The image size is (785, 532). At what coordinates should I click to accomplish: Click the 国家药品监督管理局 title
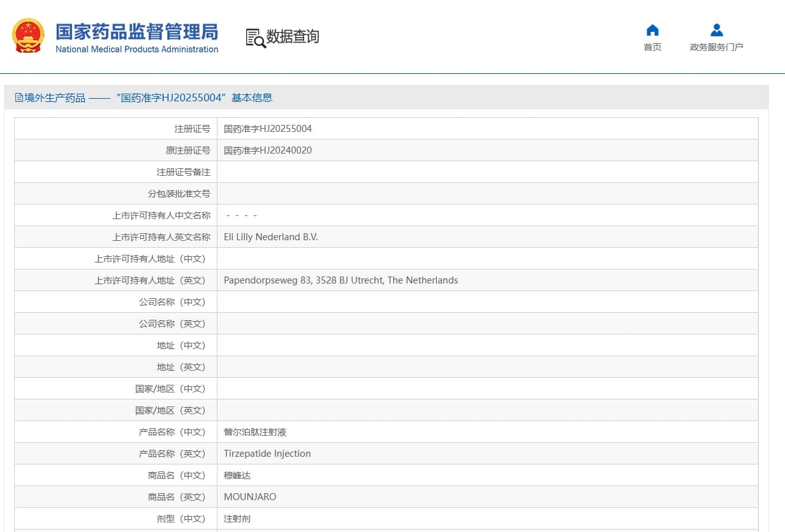click(136, 31)
